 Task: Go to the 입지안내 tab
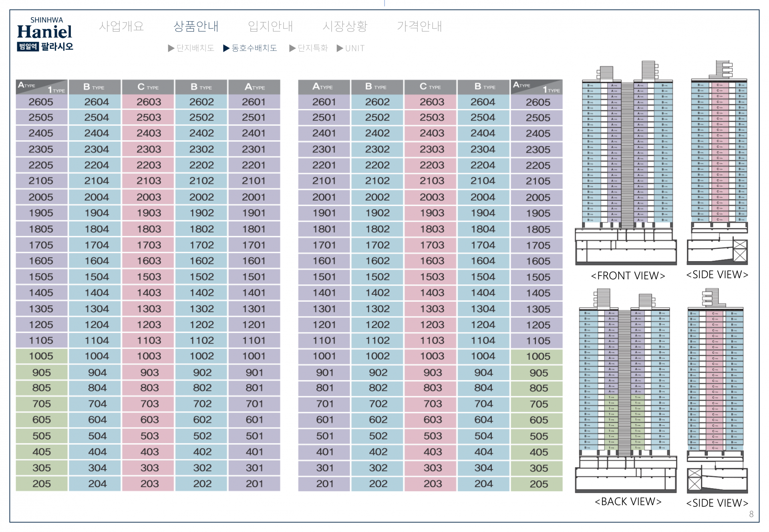pyautogui.click(x=270, y=26)
